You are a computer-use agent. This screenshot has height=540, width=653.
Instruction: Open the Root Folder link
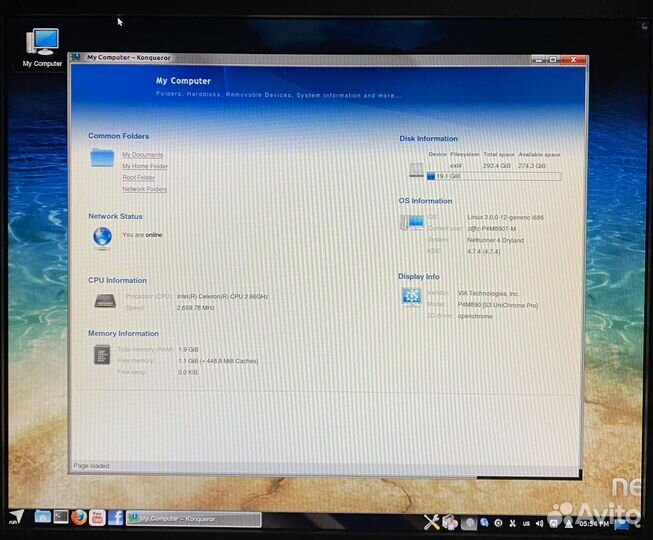tap(139, 178)
